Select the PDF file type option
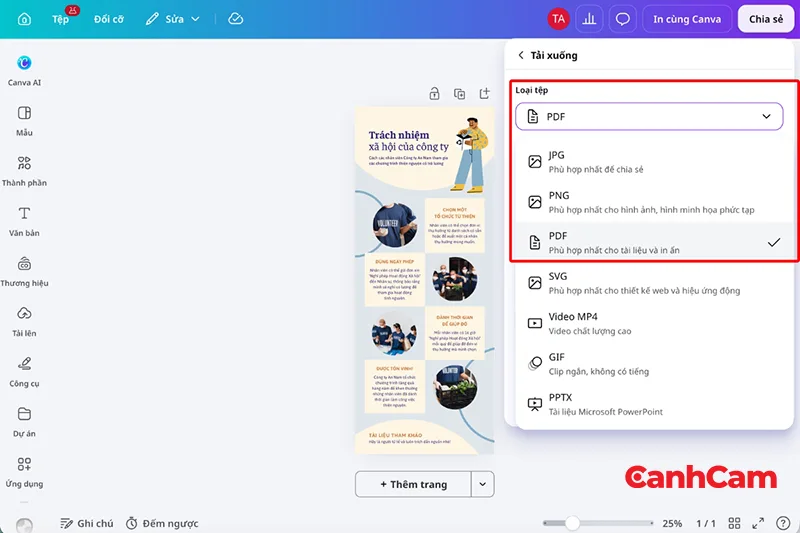Viewport: 800px width, 533px height. [x=654, y=242]
